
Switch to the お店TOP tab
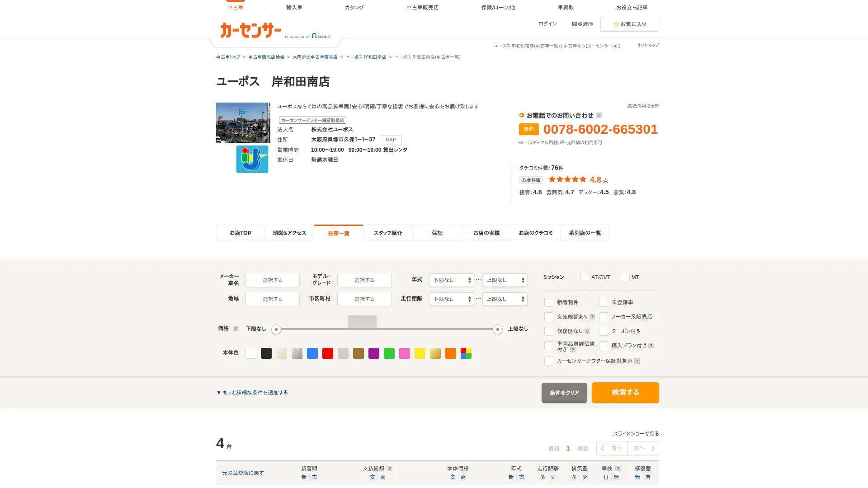coord(241,233)
